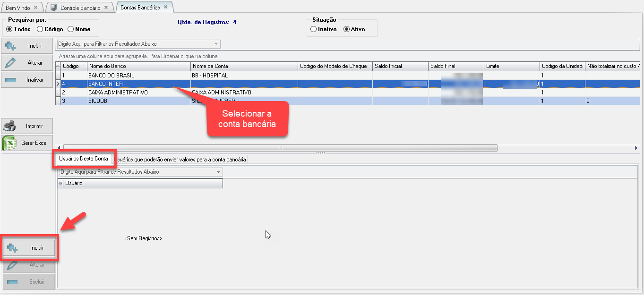Click the pencil icon on upper Alterar

coord(10,63)
